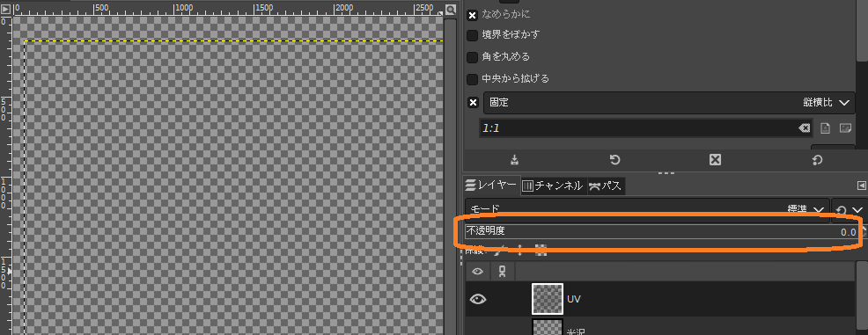Open the layers dock tab configuration menu
The image size is (868, 335).
point(861,186)
